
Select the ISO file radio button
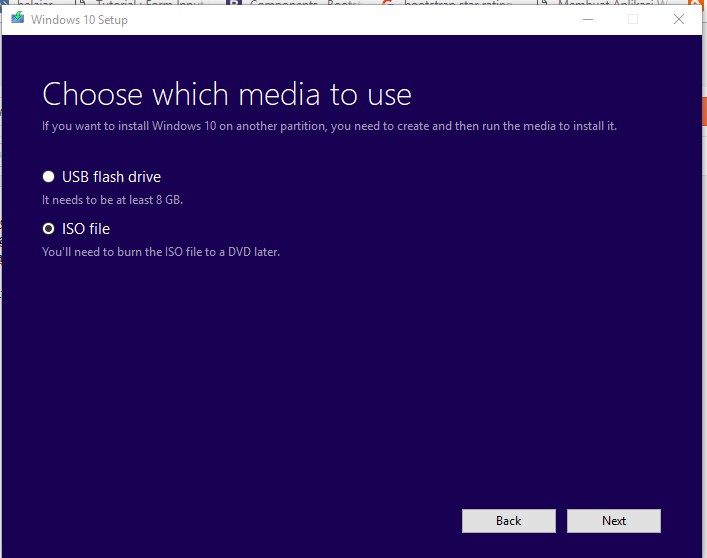point(48,229)
